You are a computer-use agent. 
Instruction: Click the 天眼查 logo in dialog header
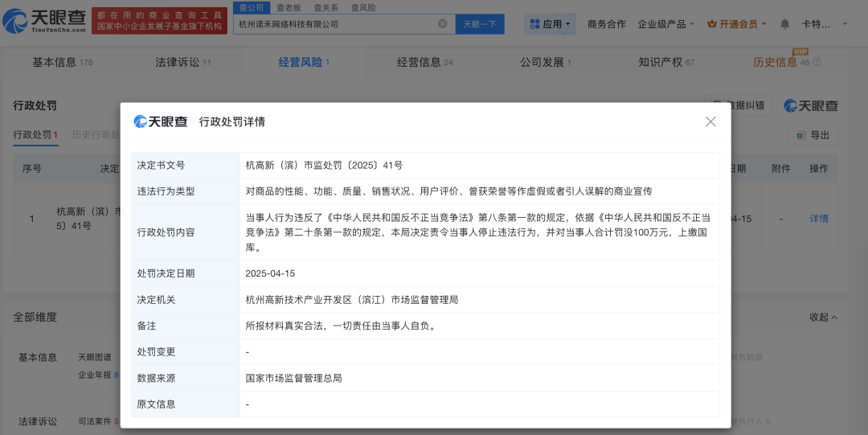pos(161,121)
